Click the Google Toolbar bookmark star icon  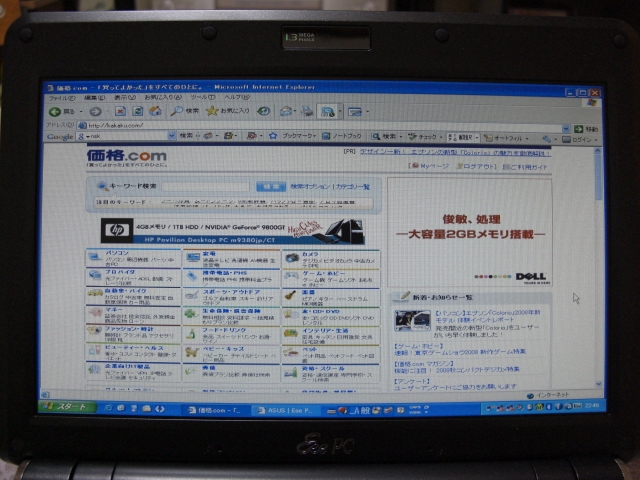point(273,136)
